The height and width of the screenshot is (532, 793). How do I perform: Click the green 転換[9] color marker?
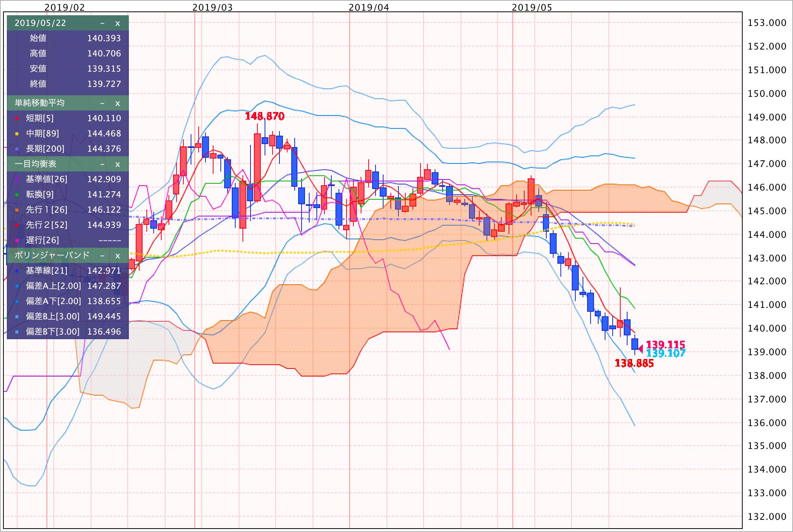(16, 195)
